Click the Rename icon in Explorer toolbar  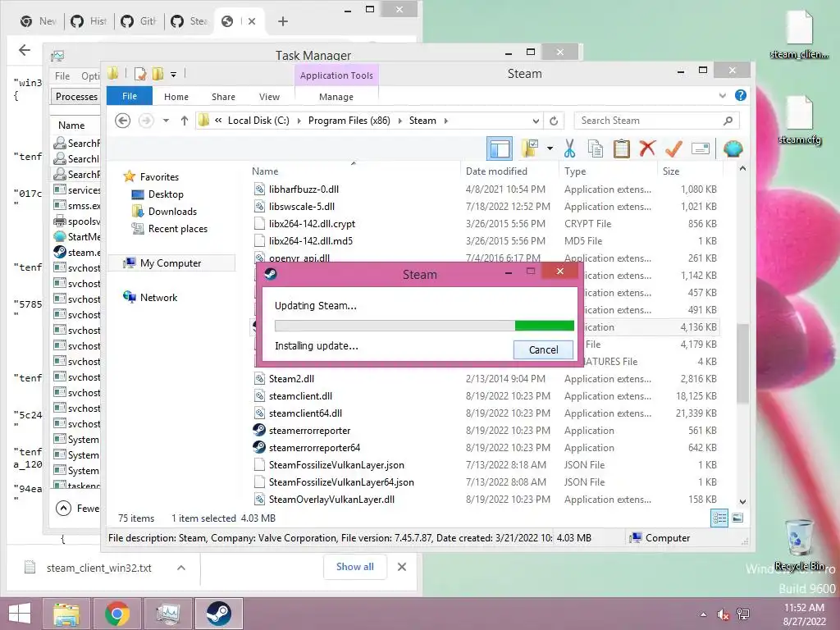(701, 148)
